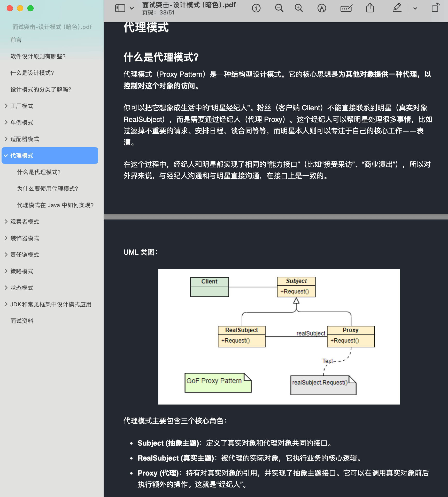Zoom in on the PDF page
This screenshot has height=497, width=448.
click(299, 8)
